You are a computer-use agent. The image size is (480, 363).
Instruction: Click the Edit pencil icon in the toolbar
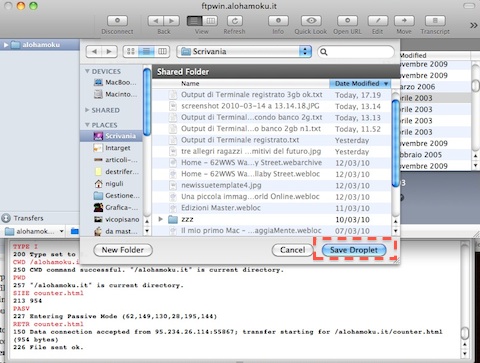[378, 21]
